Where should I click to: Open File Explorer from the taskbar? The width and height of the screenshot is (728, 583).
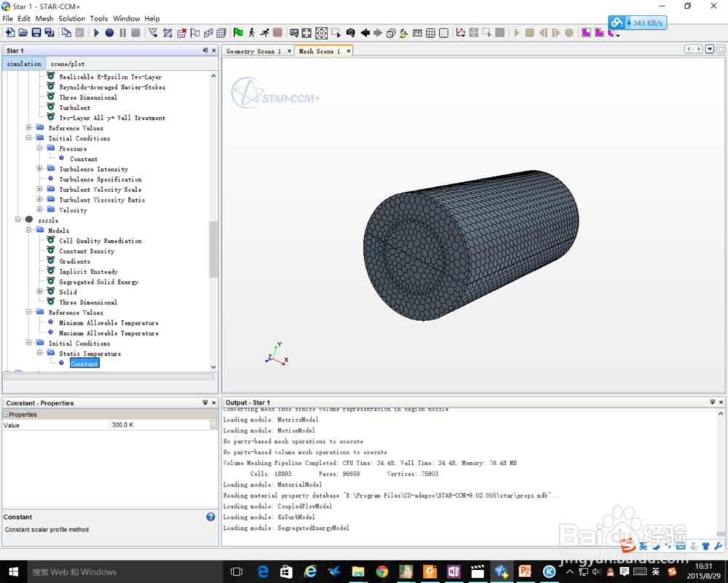pyautogui.click(x=358, y=571)
